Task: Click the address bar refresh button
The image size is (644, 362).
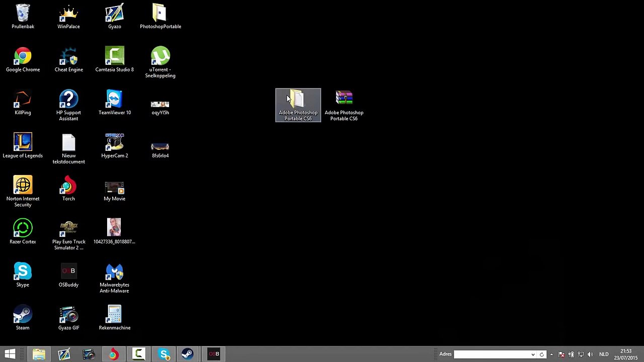Action: tap(542, 354)
